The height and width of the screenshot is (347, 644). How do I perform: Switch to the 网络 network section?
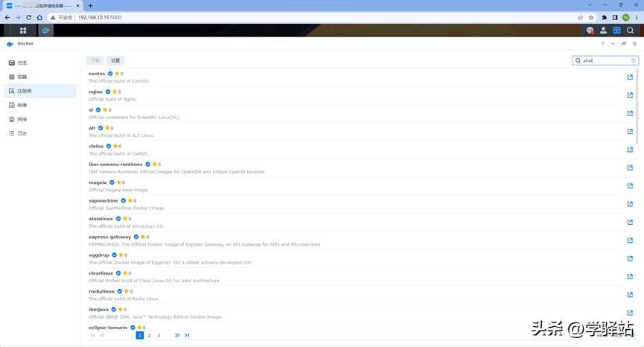click(x=22, y=119)
